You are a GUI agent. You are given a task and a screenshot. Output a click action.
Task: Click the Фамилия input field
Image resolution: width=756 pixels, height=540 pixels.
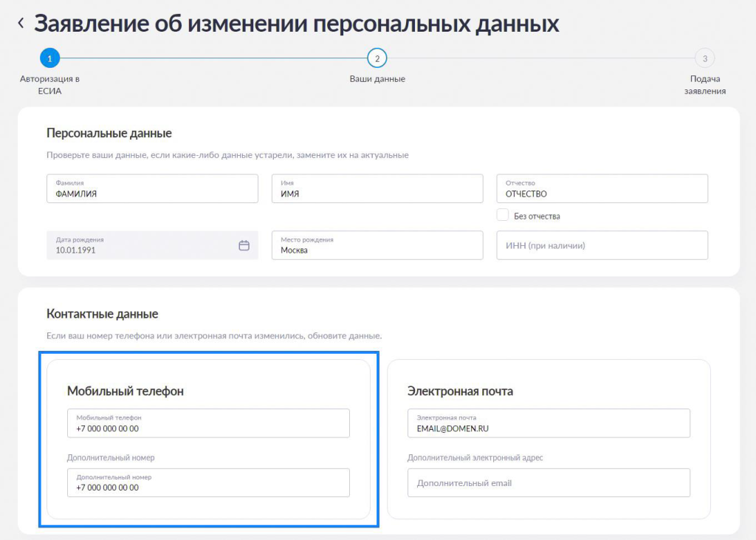click(152, 188)
